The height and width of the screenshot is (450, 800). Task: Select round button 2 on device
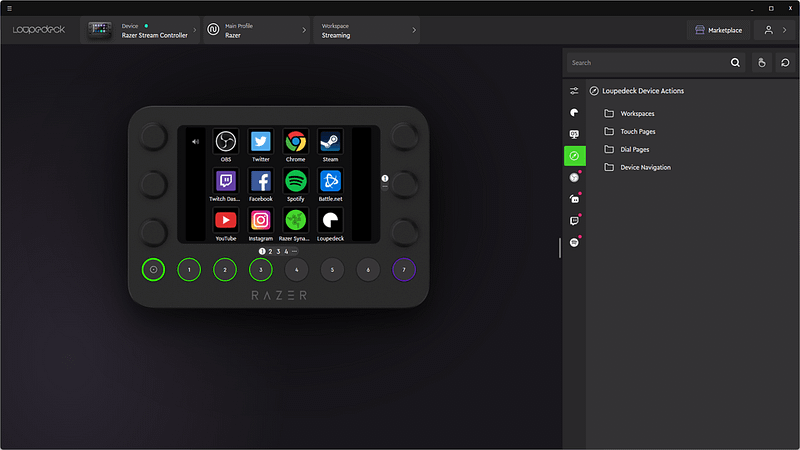tap(224, 269)
